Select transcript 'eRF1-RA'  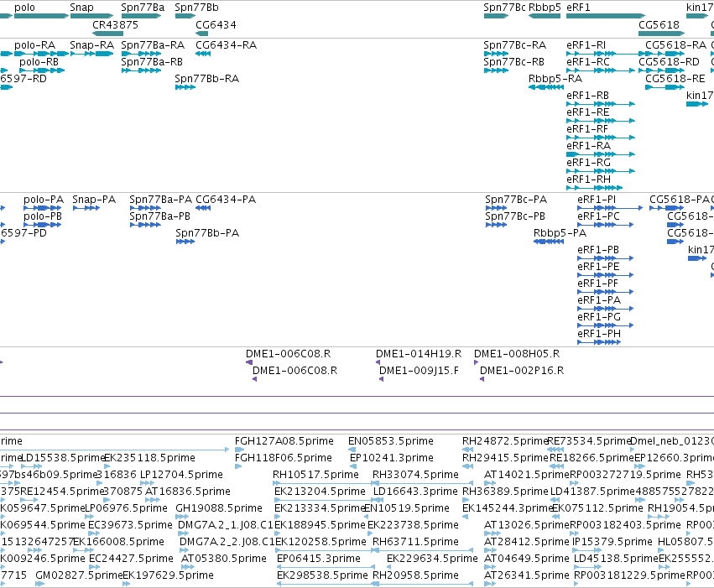(589, 146)
